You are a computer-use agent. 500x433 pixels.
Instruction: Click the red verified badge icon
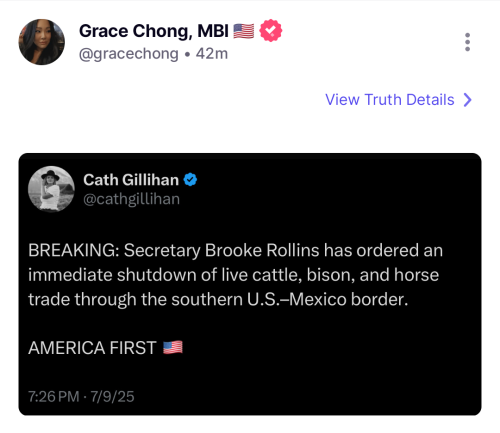(x=271, y=30)
